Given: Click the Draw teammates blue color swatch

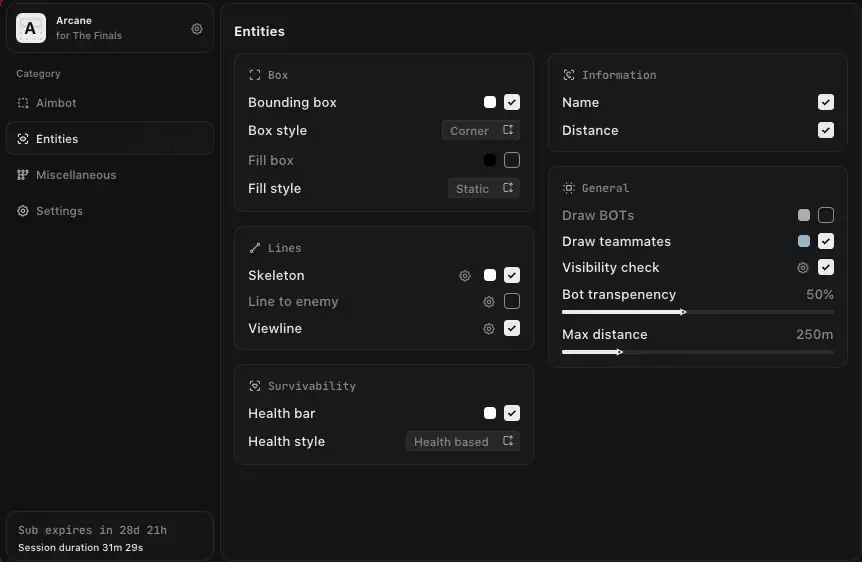Looking at the screenshot, I should click(x=804, y=241).
